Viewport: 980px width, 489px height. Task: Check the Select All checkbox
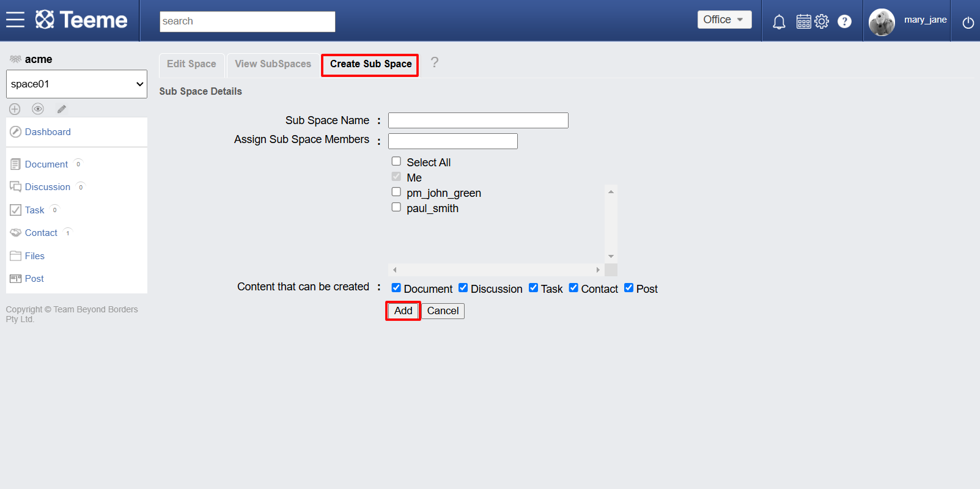tap(396, 161)
